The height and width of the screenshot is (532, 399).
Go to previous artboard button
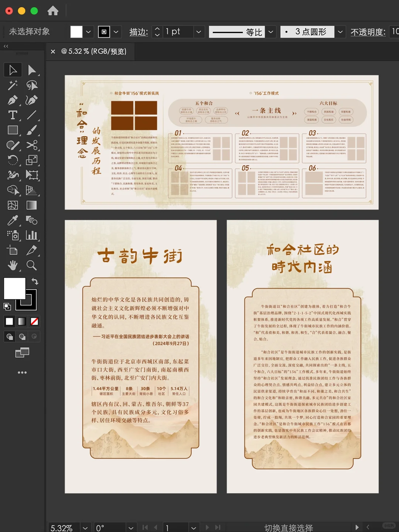click(x=156, y=528)
